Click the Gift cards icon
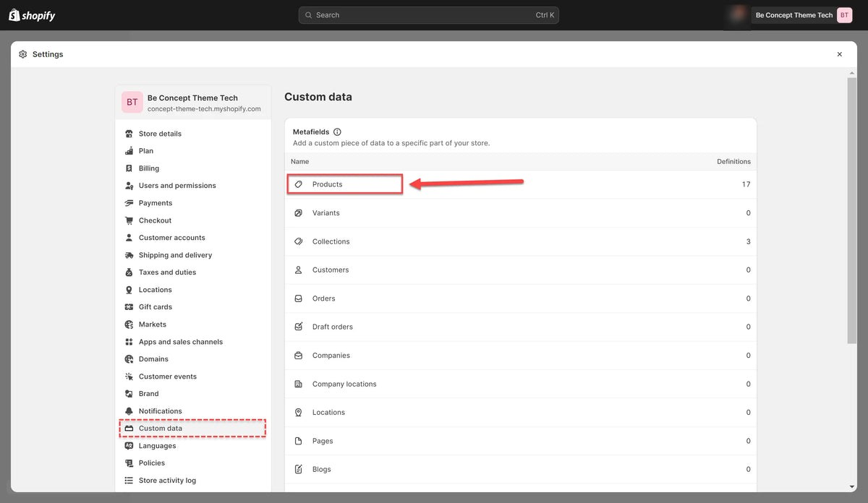The width and height of the screenshot is (868, 503). pyautogui.click(x=129, y=307)
